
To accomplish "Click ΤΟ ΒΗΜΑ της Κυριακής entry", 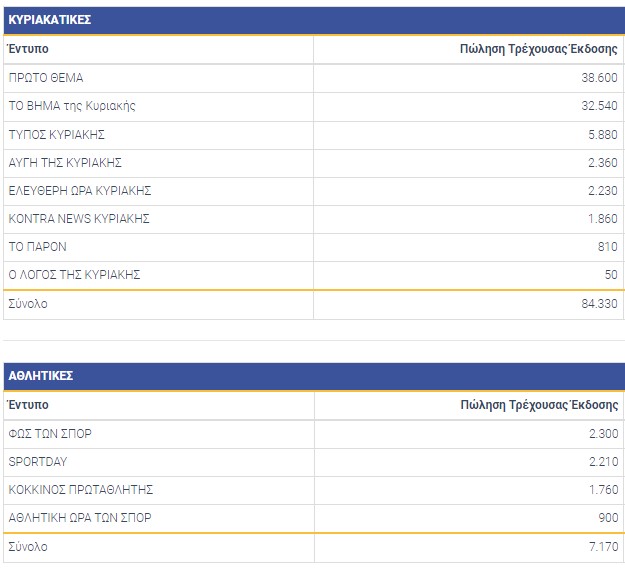I will pyautogui.click(x=72, y=106).
